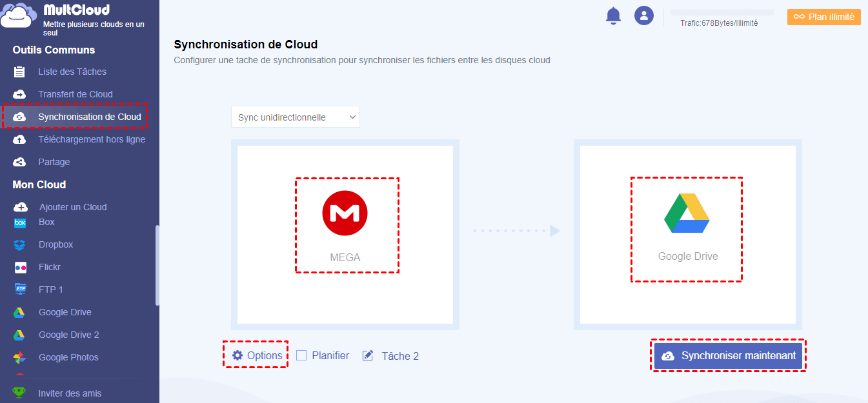Viewport: 868px width, 403px height.
Task: Click the Synchronisation de Cloud sidebar icon
Action: tap(19, 117)
